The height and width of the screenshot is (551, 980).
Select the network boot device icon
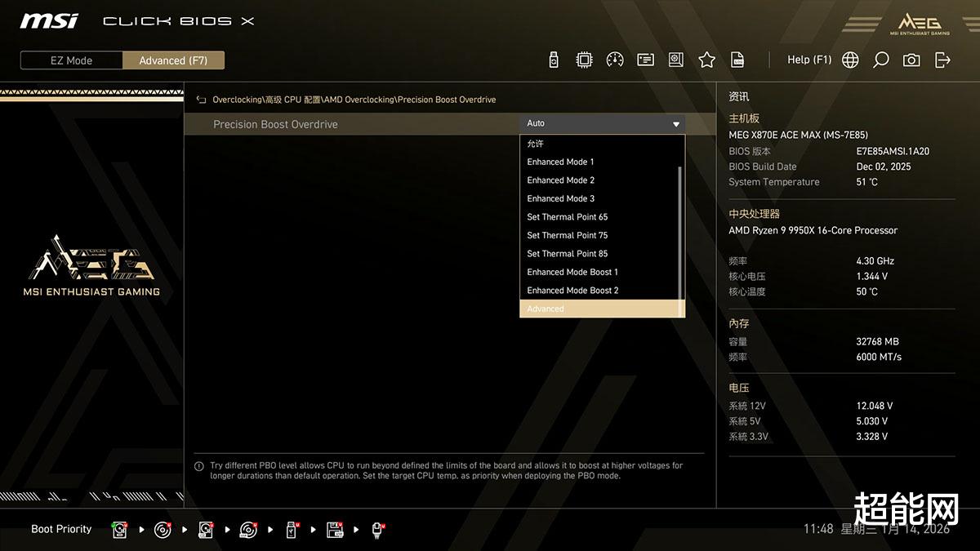click(x=378, y=530)
